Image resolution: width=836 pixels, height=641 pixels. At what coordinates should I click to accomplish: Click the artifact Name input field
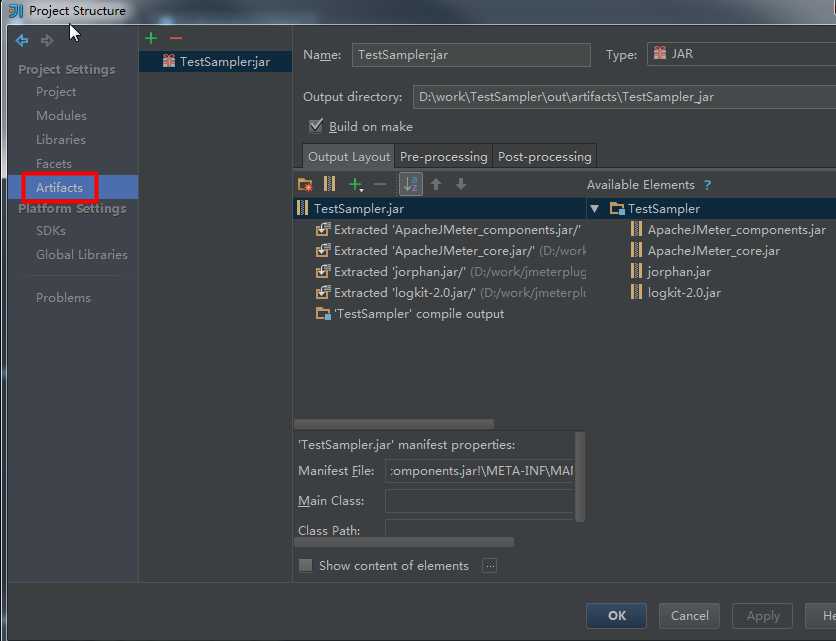471,55
